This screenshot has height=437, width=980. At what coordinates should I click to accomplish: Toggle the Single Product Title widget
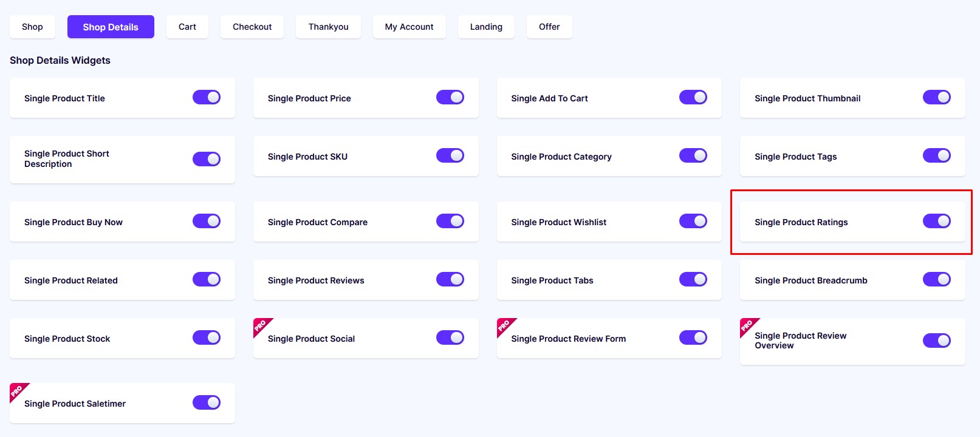click(207, 97)
